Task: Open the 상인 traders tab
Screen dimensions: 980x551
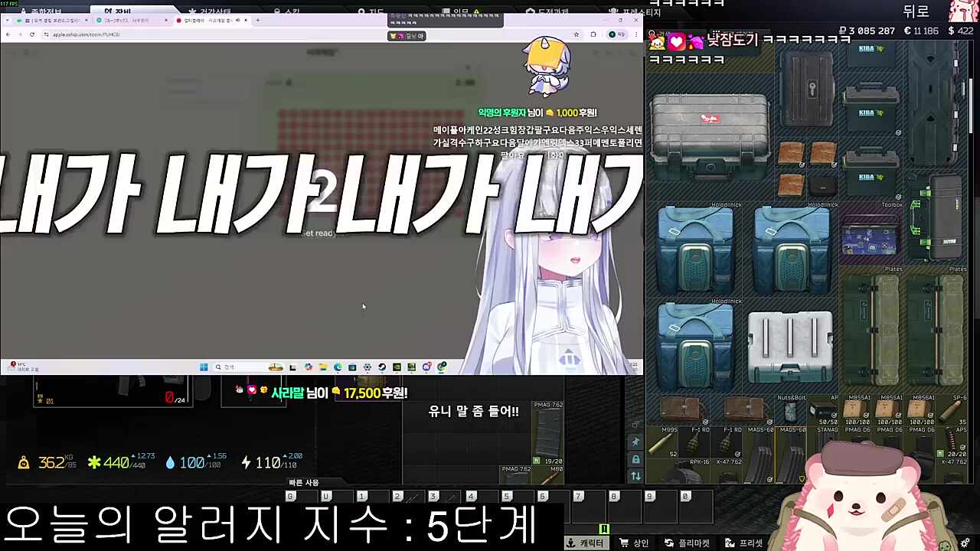Action: click(x=634, y=543)
